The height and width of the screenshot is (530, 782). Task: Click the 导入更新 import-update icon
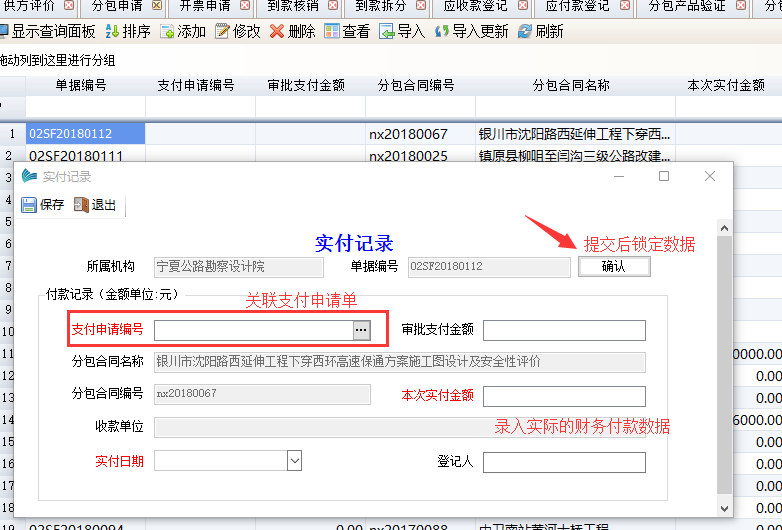(x=441, y=31)
